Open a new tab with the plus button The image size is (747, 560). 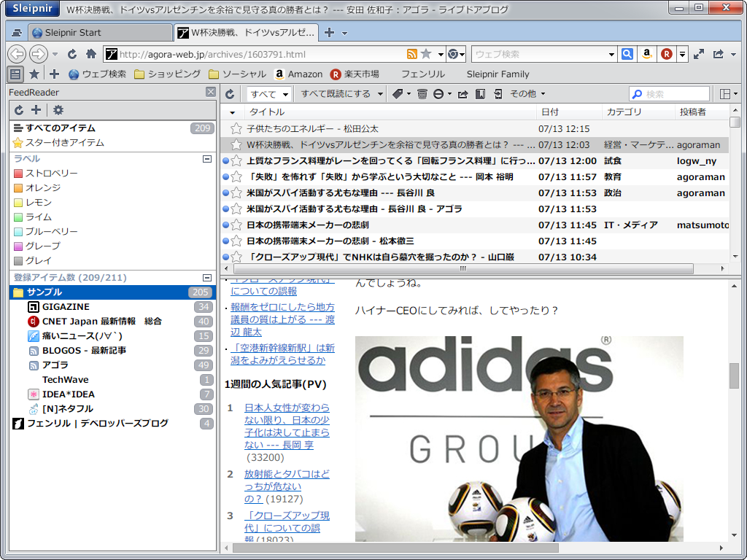pyautogui.click(x=329, y=32)
